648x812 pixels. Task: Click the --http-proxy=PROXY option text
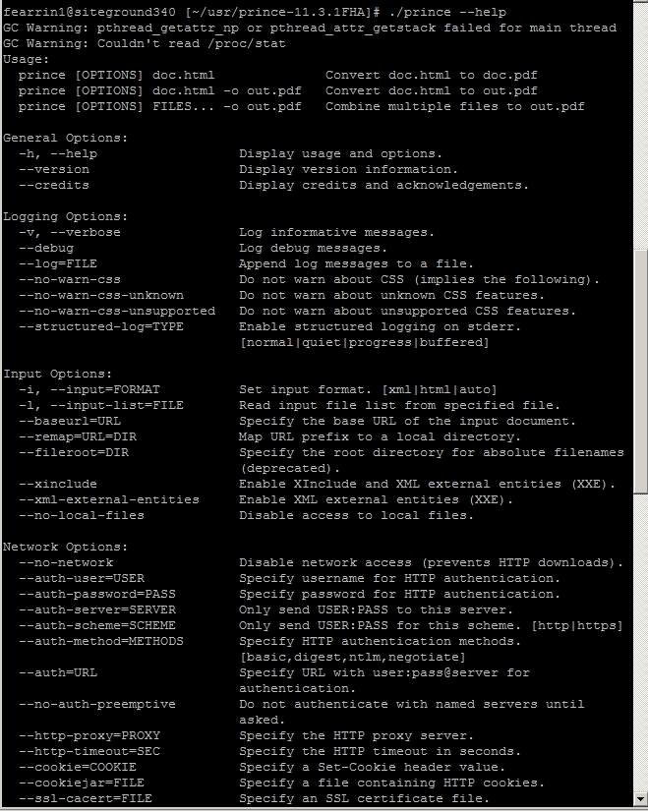tap(89, 735)
